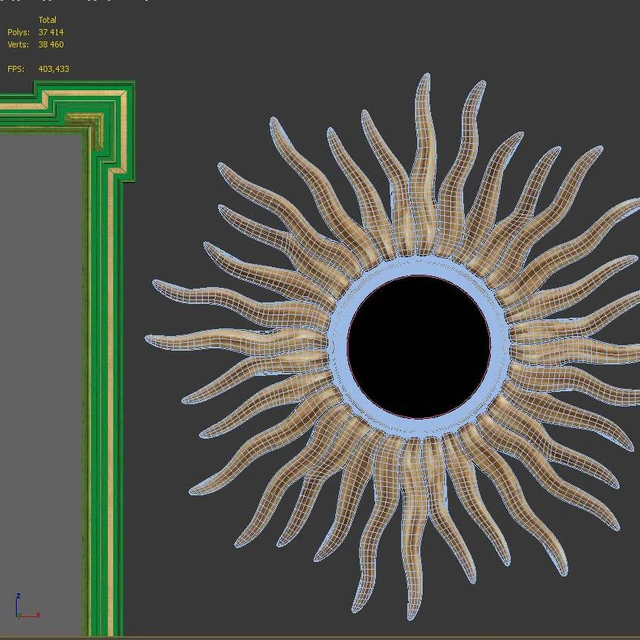Click the 'Verts:' statistics label
This screenshot has width=640, height=640.
click(x=18, y=44)
